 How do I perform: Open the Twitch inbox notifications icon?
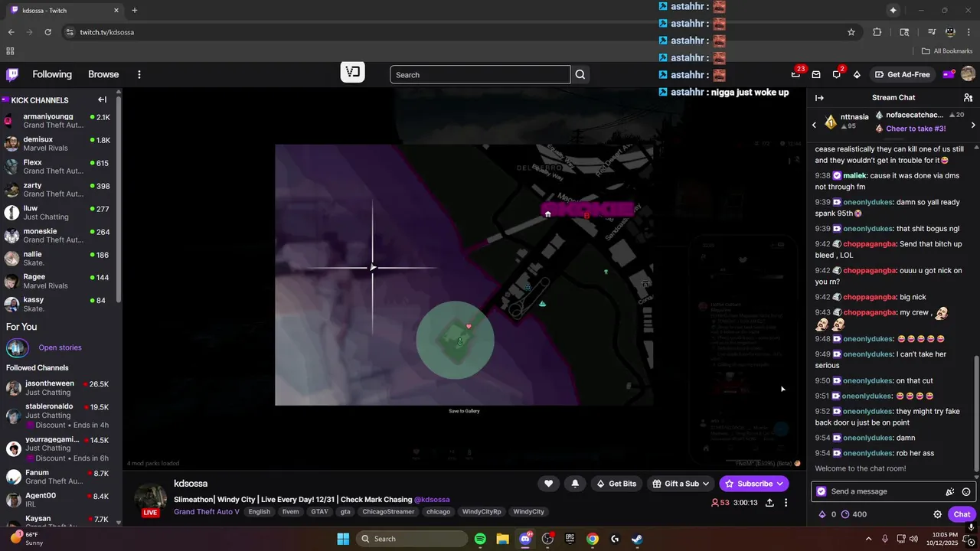tap(816, 74)
